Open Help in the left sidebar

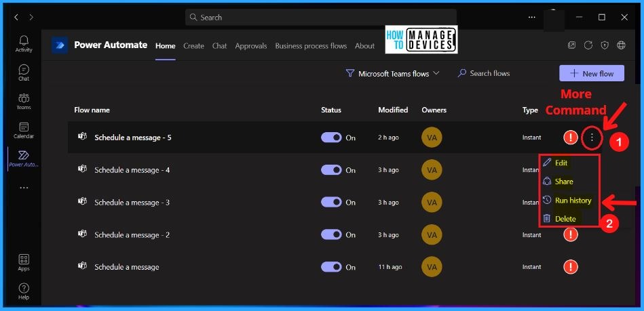point(24,291)
